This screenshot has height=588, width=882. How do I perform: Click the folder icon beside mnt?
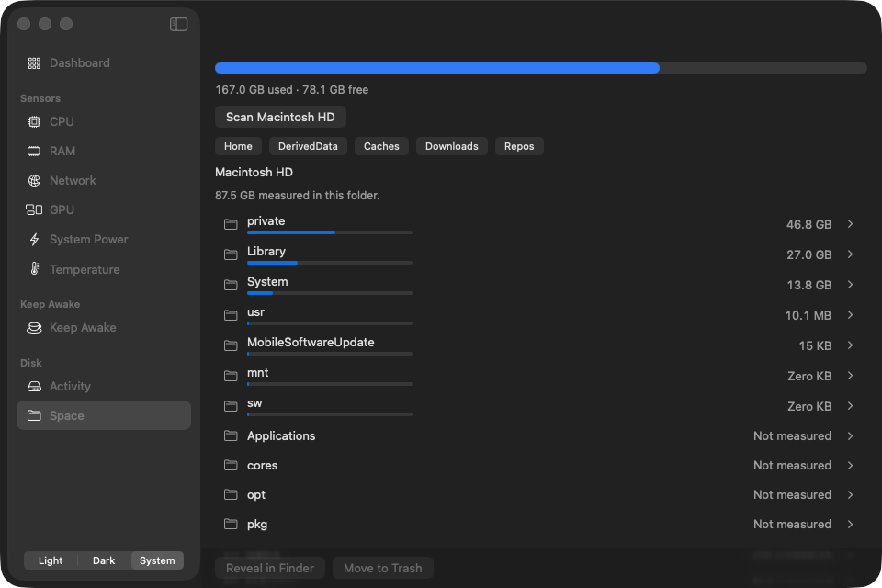coord(231,377)
